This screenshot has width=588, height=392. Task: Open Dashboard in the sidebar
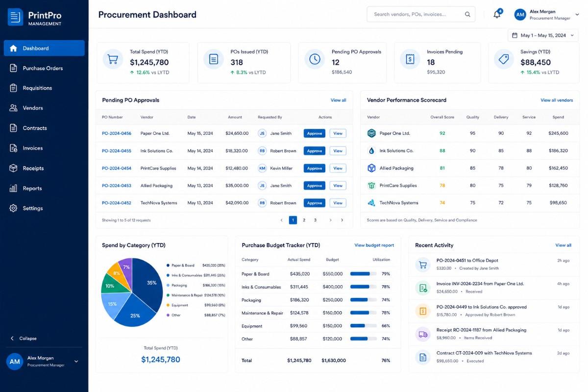[x=44, y=48]
